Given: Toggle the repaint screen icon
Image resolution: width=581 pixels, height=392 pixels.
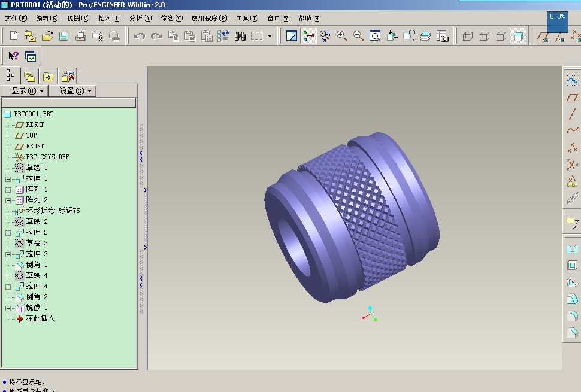Looking at the screenshot, I should [x=291, y=36].
